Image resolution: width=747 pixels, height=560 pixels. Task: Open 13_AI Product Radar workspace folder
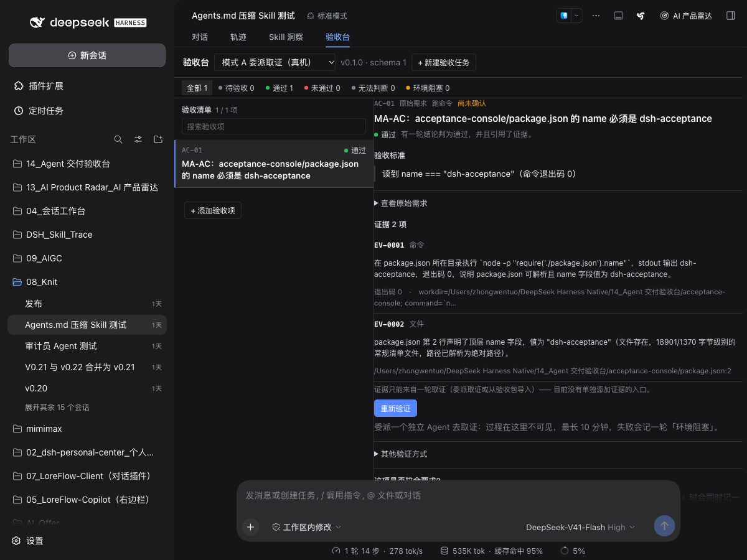pos(87,187)
